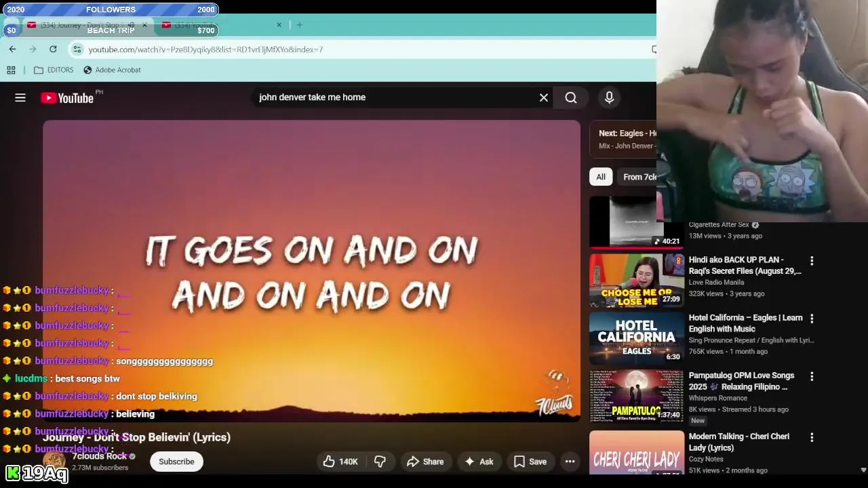This screenshot has height=488, width=868.
Task: Save video to a playlist
Action: [530, 462]
